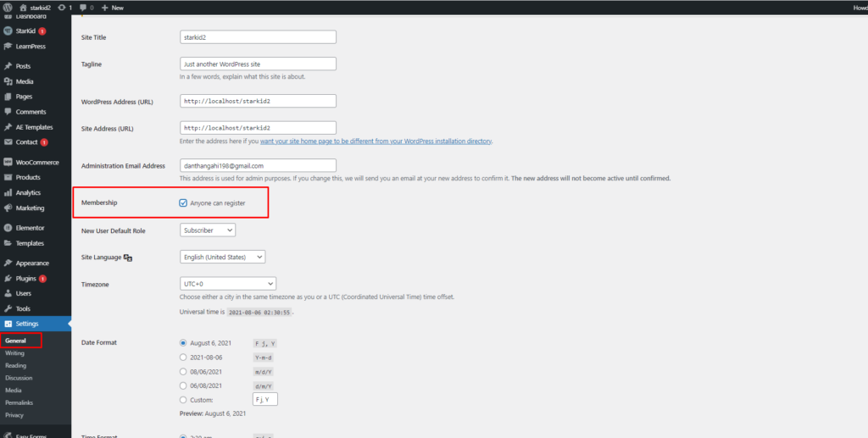Click the Templates folder icon
This screenshot has height=438, width=868.
8,243
